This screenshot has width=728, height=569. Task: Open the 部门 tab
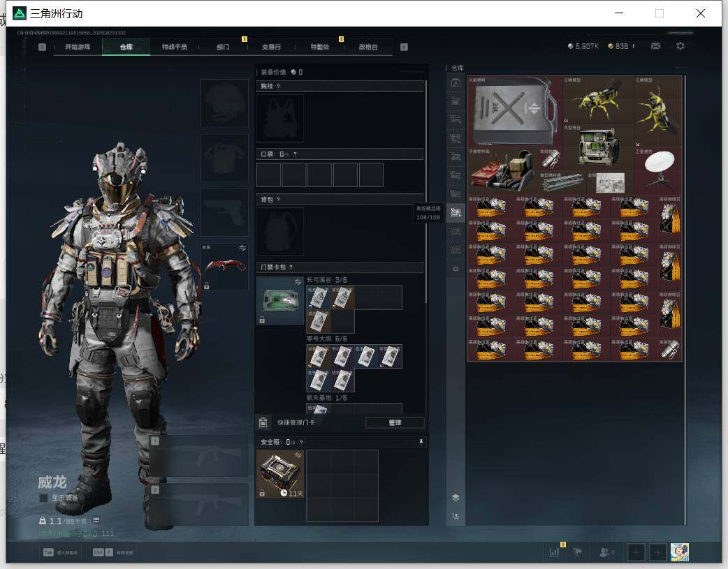pos(223,47)
